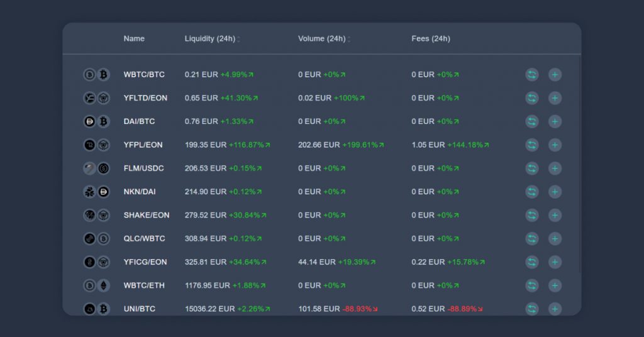This screenshot has height=337, width=644.
Task: Click swap icon on YFPL/EON row
Action: click(x=532, y=145)
